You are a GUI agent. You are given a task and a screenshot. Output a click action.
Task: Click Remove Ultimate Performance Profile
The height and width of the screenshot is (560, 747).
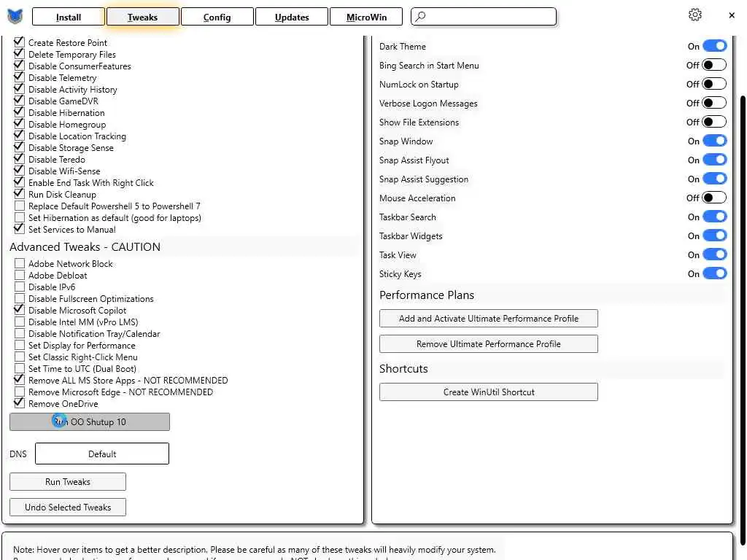pyautogui.click(x=488, y=344)
